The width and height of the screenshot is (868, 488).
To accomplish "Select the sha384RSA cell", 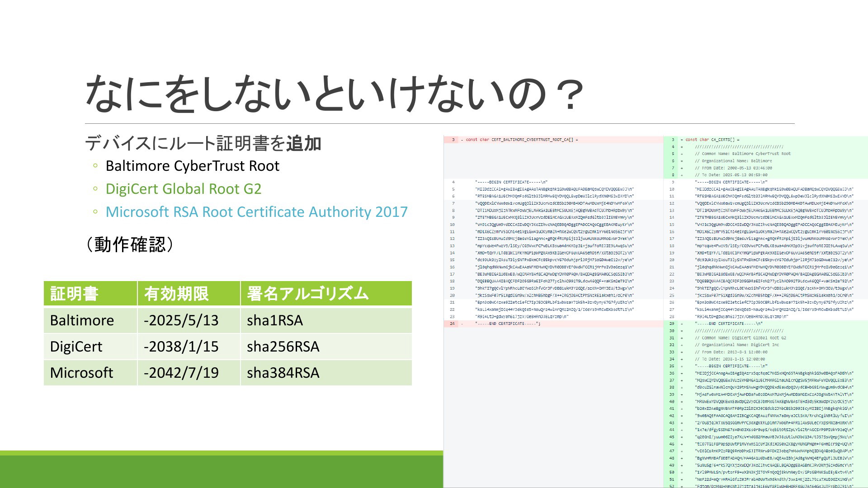I will click(326, 372).
